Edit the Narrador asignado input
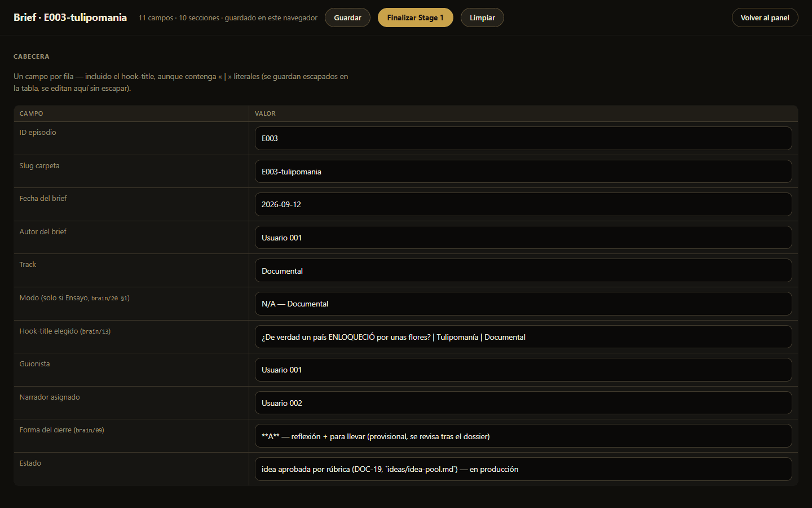 coord(523,403)
